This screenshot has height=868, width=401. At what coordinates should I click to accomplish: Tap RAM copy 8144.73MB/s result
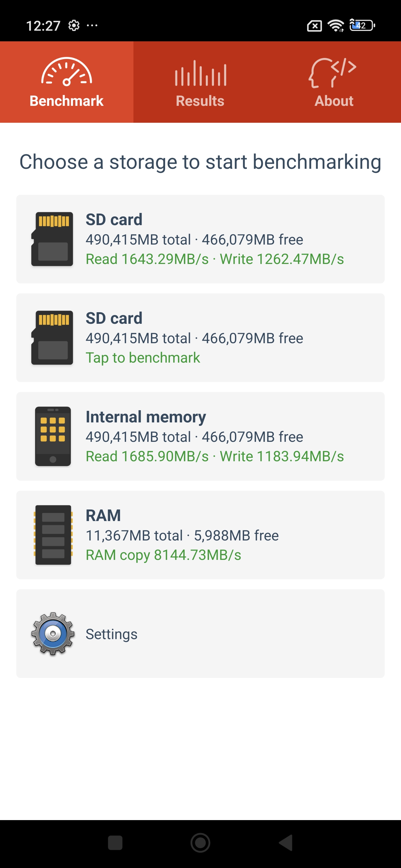pyautogui.click(x=163, y=555)
